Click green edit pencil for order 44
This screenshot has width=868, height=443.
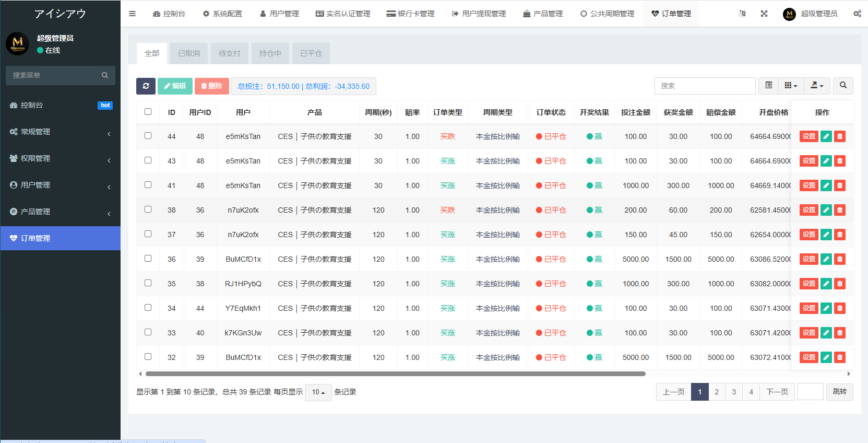point(826,136)
